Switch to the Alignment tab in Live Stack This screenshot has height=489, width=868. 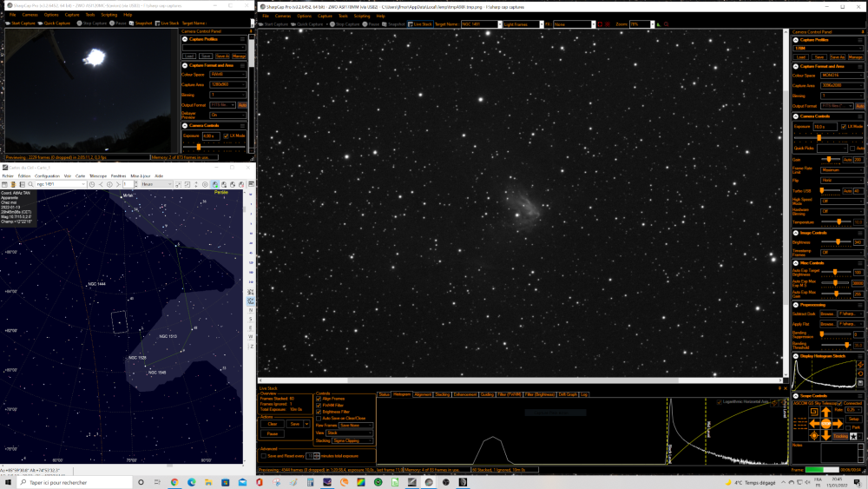coord(423,394)
